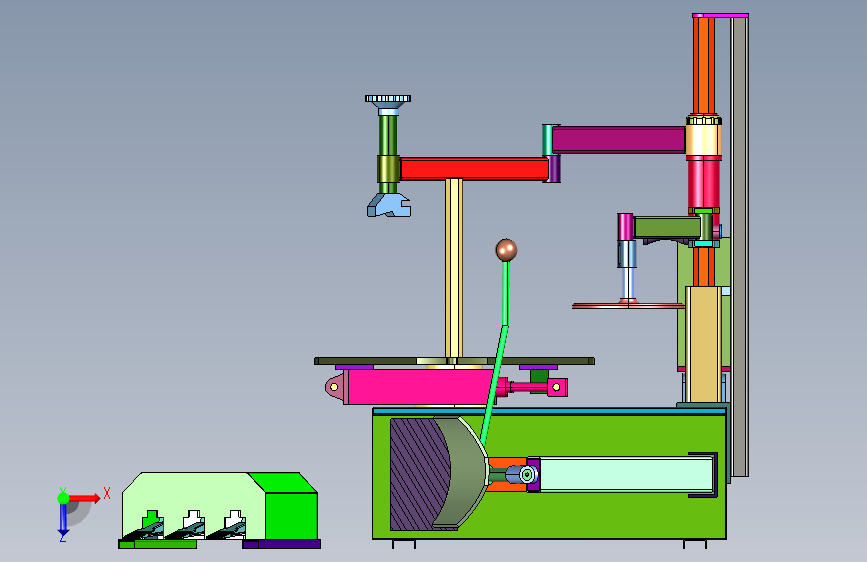Select the orange vertical column at top
Screen dimensions: 867x562
703,66
